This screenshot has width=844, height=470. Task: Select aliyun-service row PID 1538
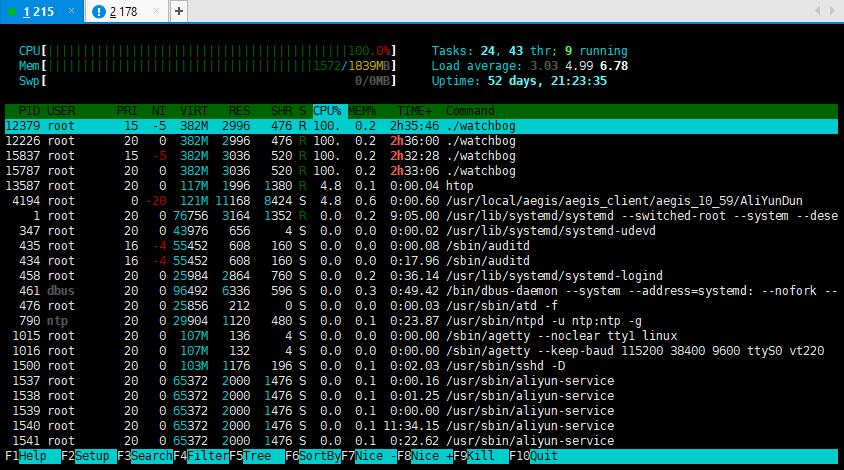pyautogui.click(x=421, y=396)
